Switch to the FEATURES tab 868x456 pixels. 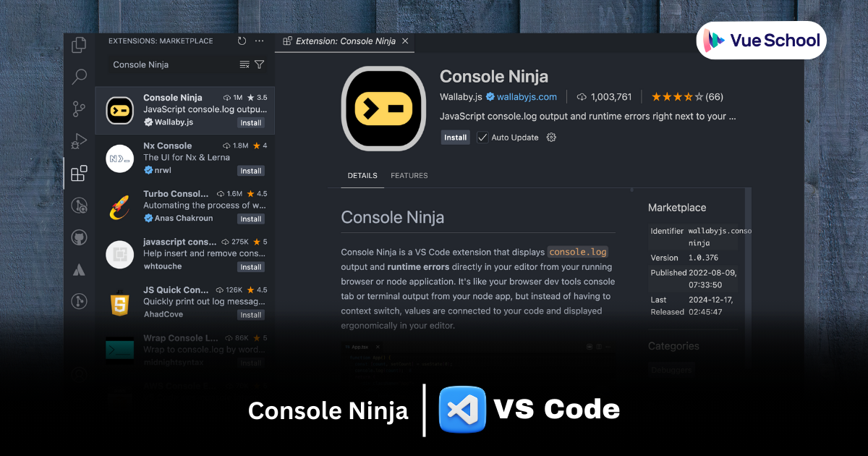pos(409,176)
